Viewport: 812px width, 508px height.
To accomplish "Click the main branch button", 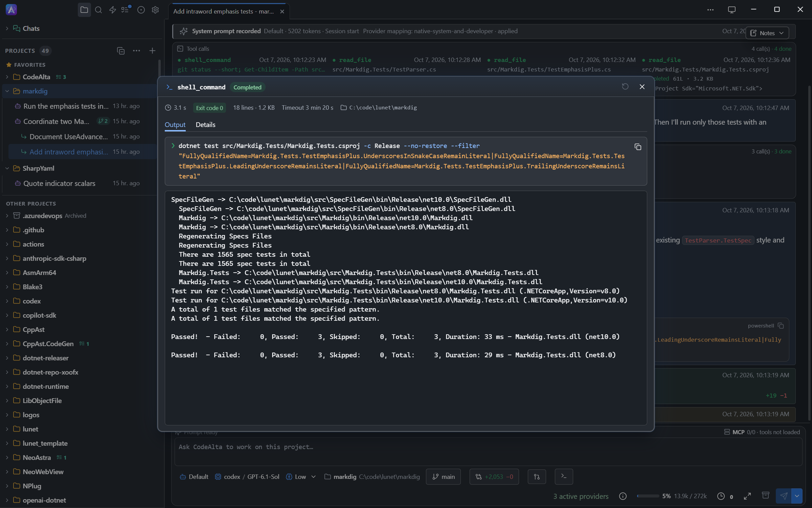I will pyautogui.click(x=443, y=477).
